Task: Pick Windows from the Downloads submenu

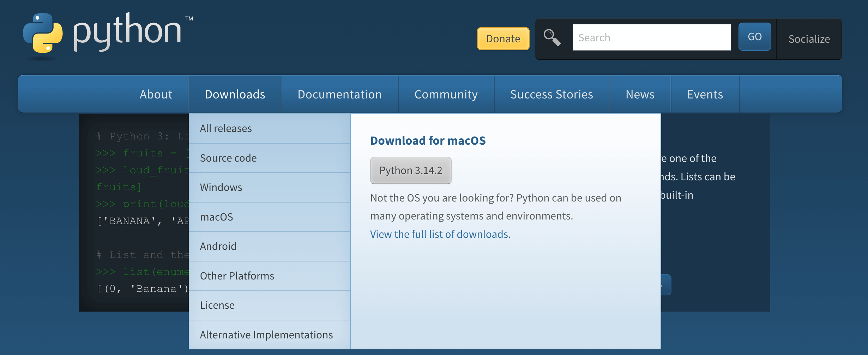Action: (221, 187)
